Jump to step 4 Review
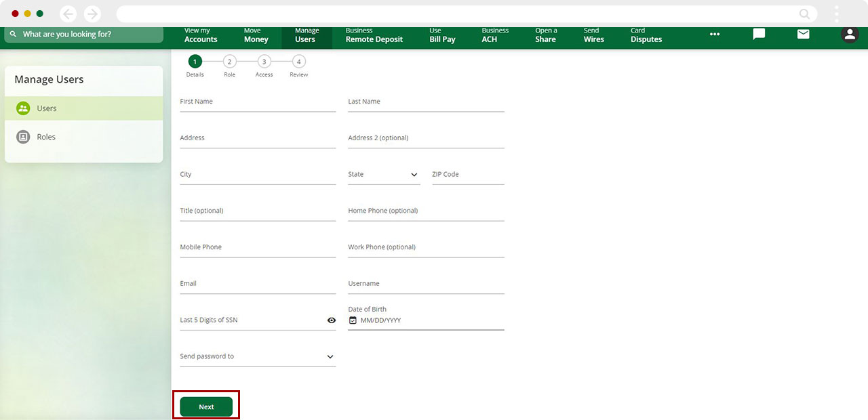This screenshot has height=420, width=868. coord(298,62)
